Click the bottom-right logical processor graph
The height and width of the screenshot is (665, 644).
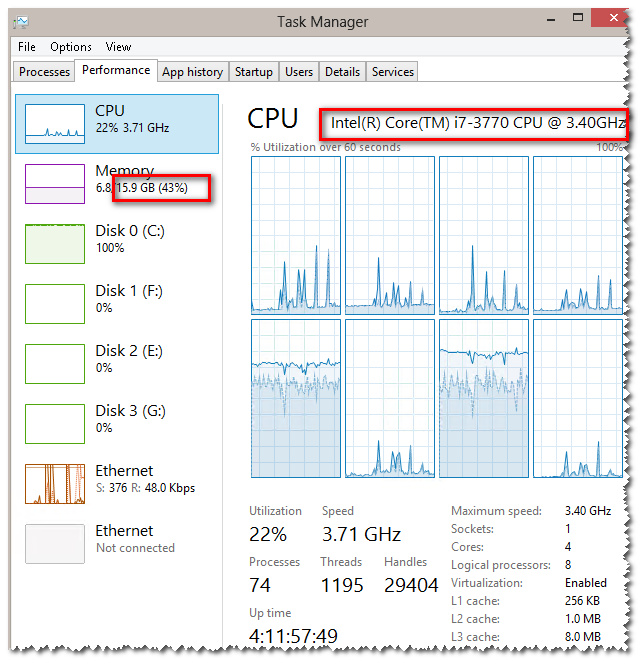click(x=578, y=399)
